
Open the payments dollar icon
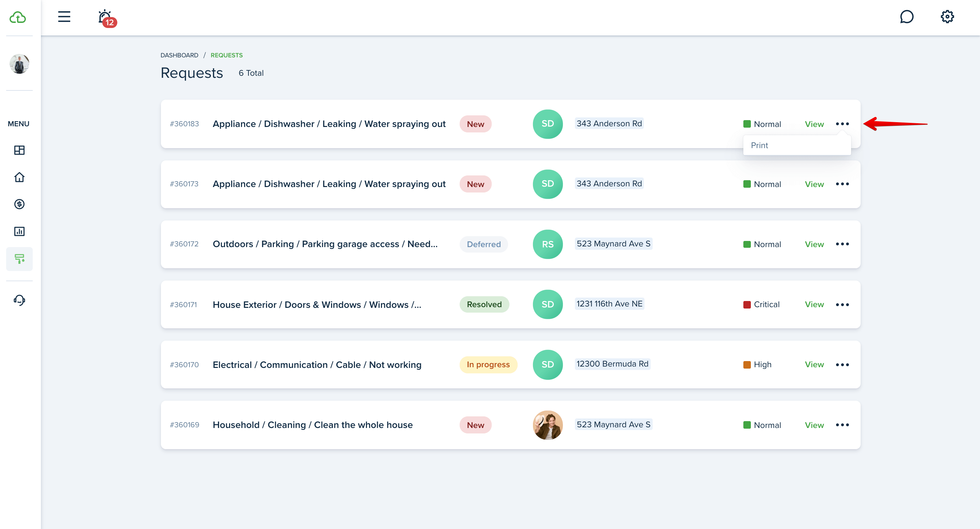click(x=19, y=204)
